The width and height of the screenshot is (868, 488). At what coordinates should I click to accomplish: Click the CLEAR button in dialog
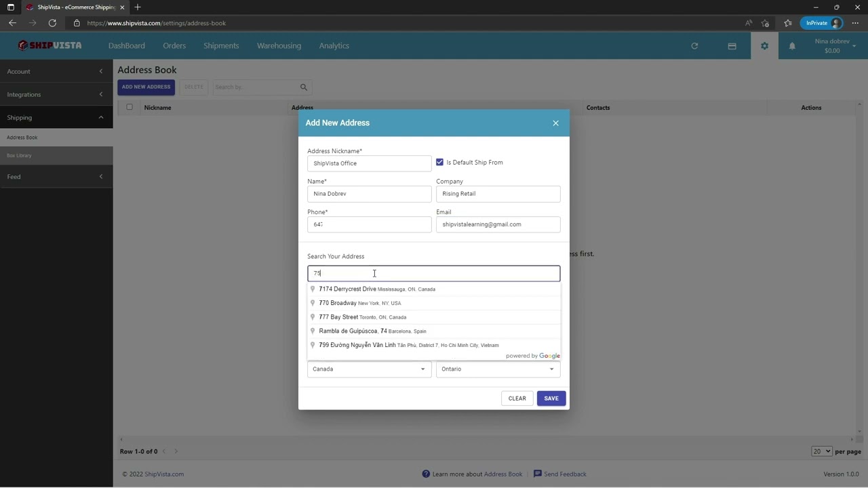(x=517, y=399)
